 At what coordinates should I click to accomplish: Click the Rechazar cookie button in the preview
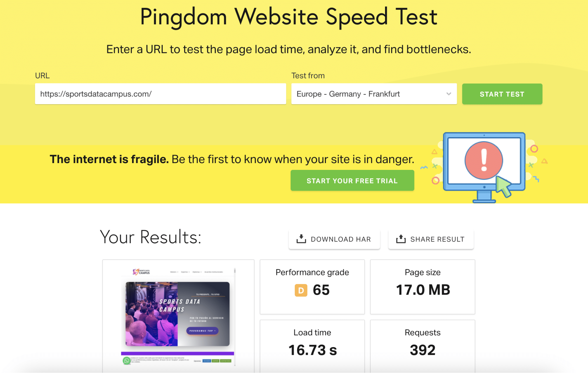click(207, 361)
